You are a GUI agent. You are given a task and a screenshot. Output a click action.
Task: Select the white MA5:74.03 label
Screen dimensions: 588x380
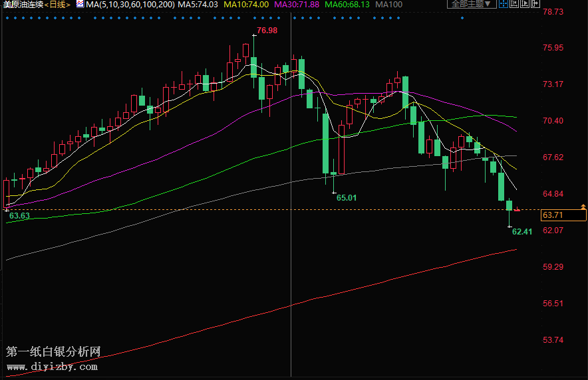198,4
